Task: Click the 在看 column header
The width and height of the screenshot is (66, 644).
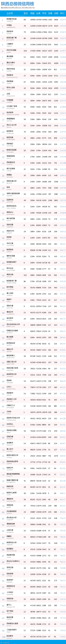Action: tap(50, 13)
